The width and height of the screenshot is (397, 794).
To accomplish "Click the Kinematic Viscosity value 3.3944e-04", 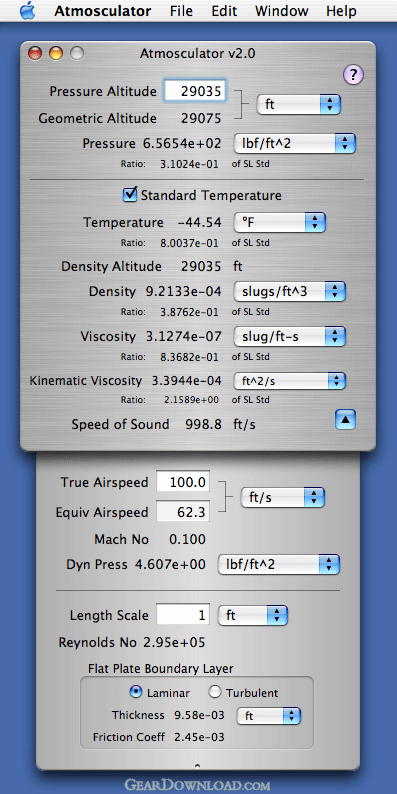I will [187, 380].
